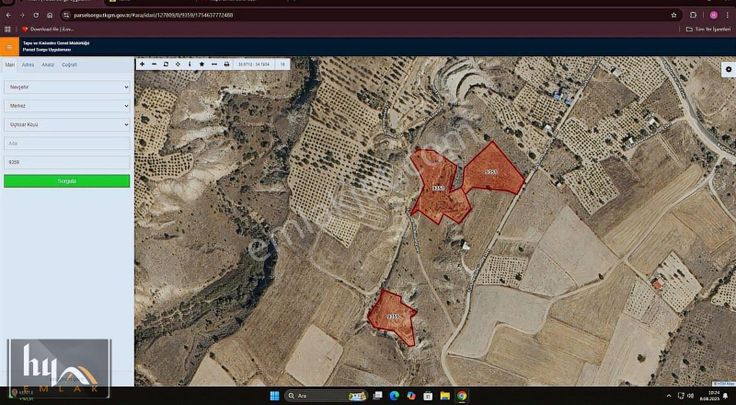Bookmark this page with star

click(674, 15)
